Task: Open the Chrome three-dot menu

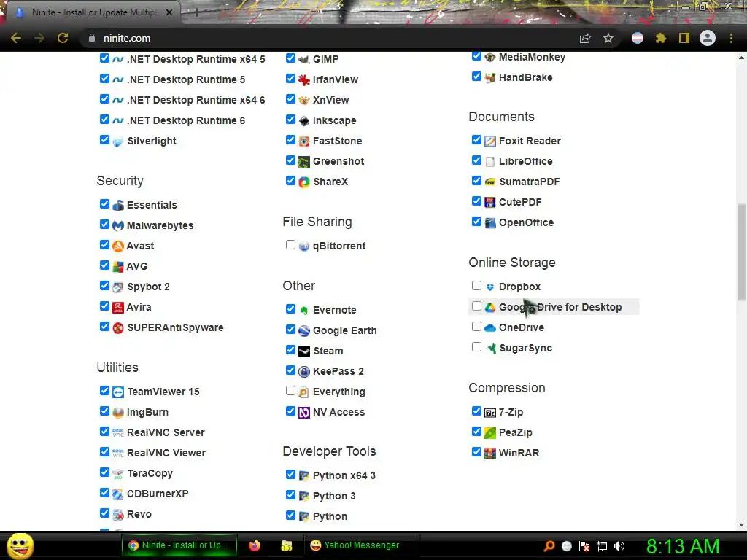Action: click(x=731, y=38)
